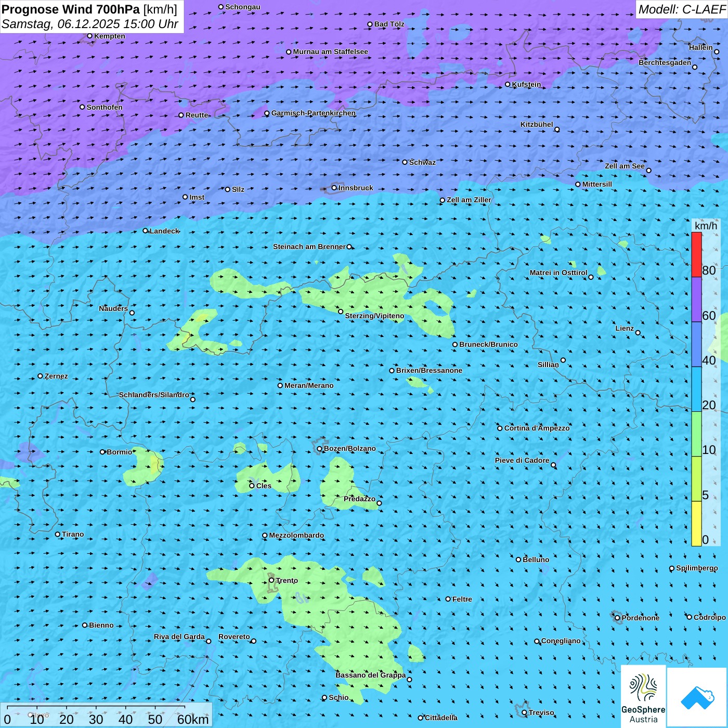
Task: Click the 'Belluno' label
Action: click(536, 560)
